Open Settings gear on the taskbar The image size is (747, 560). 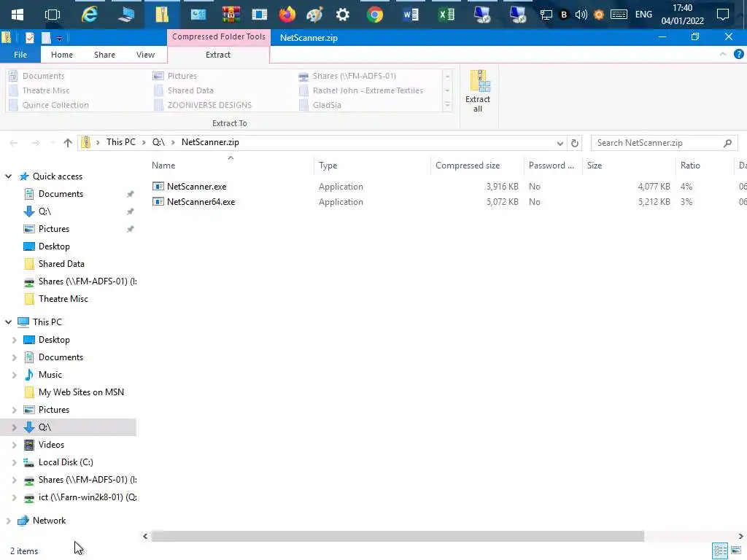coord(343,15)
